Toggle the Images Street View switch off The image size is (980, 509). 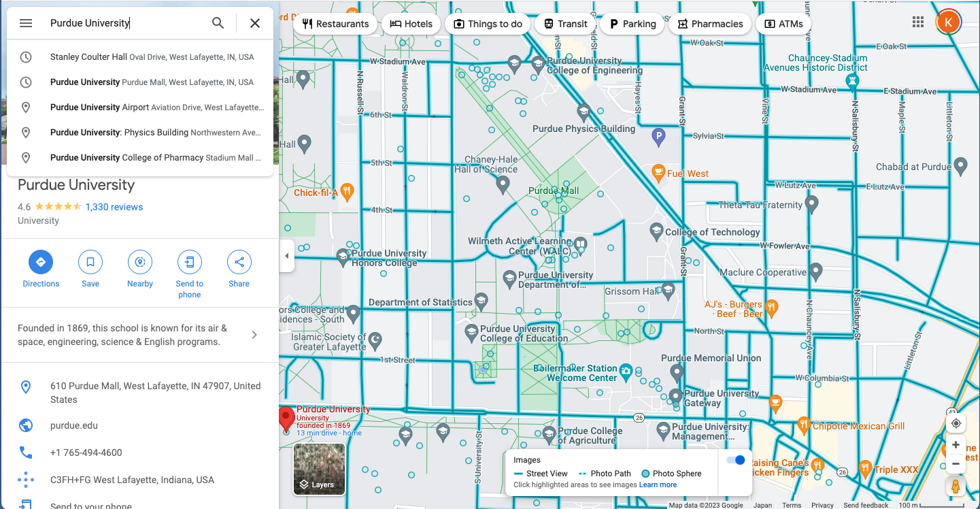(x=736, y=460)
